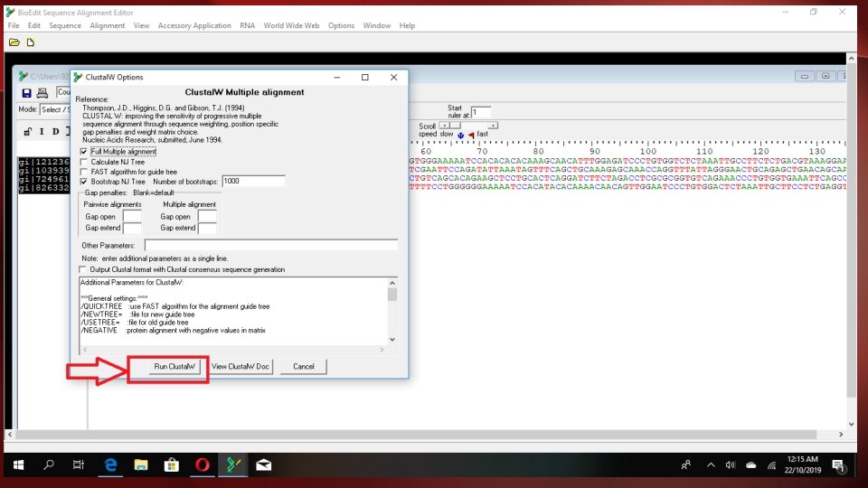The height and width of the screenshot is (488, 868).
Task: Select sequence title gi|826332
Action: coord(43,188)
